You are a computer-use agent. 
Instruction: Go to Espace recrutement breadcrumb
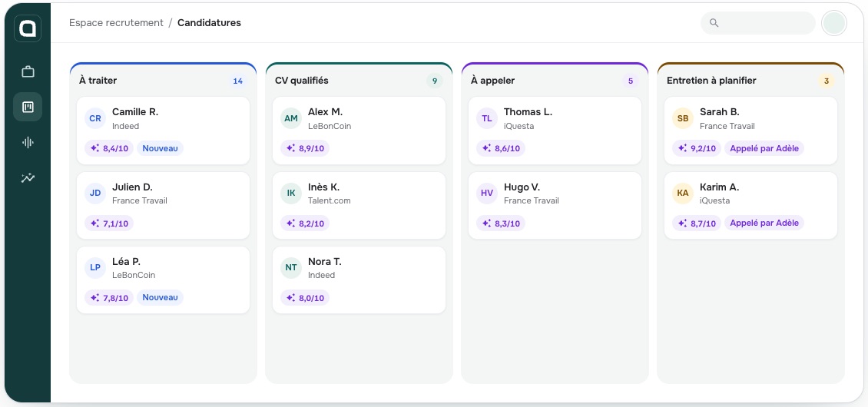(116, 23)
